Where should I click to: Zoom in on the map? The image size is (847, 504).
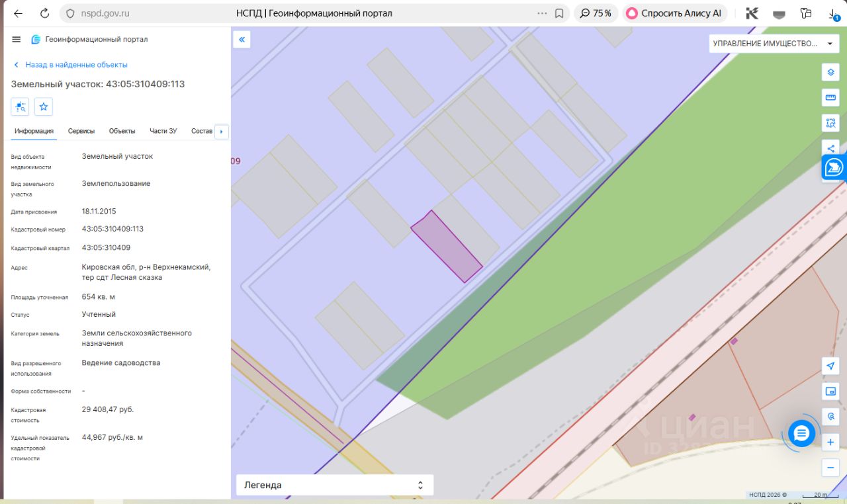[x=830, y=442]
